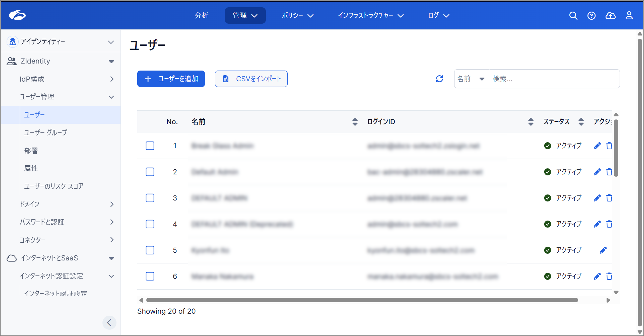Click the horizontal scrollbar below the table

362,300
